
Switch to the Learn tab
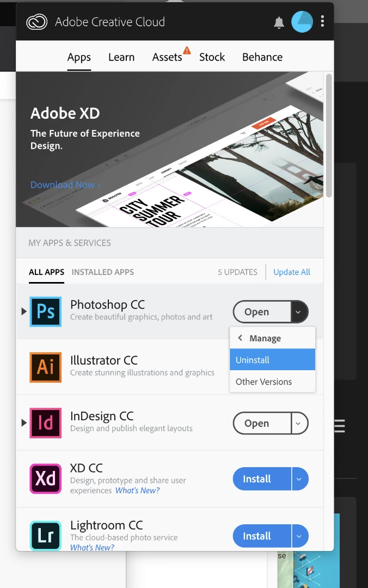coord(121,57)
